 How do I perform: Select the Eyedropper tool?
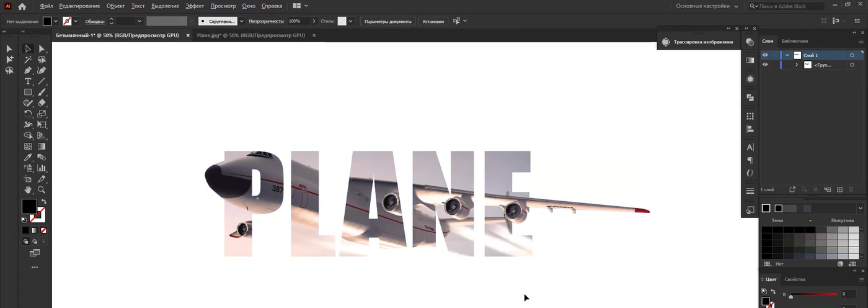pyautogui.click(x=28, y=158)
